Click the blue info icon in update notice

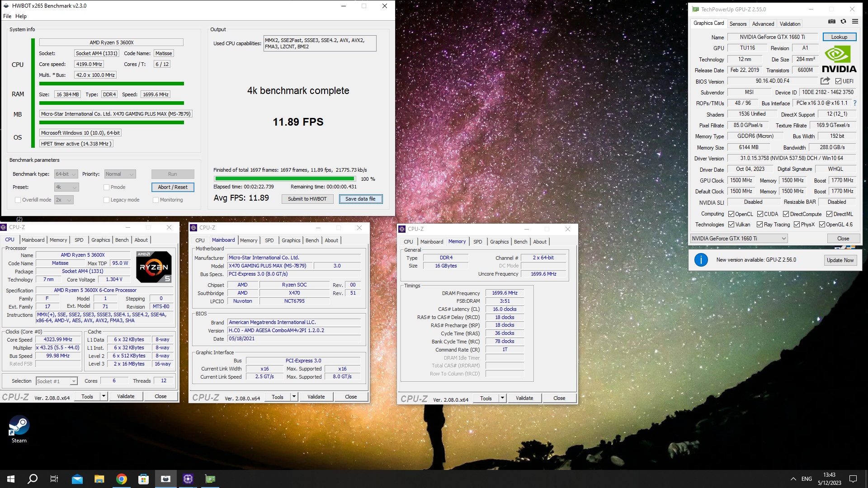point(701,260)
